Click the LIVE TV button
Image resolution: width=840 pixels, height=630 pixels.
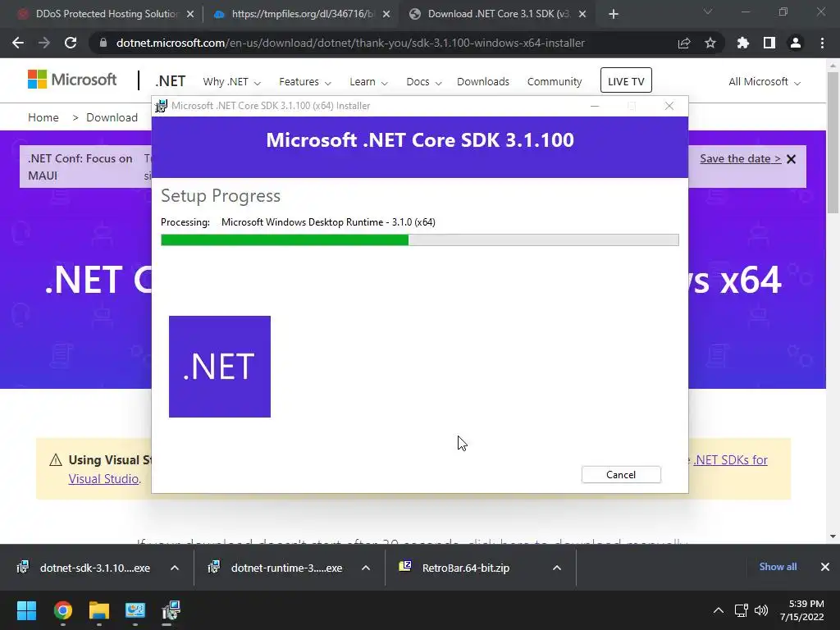click(626, 81)
